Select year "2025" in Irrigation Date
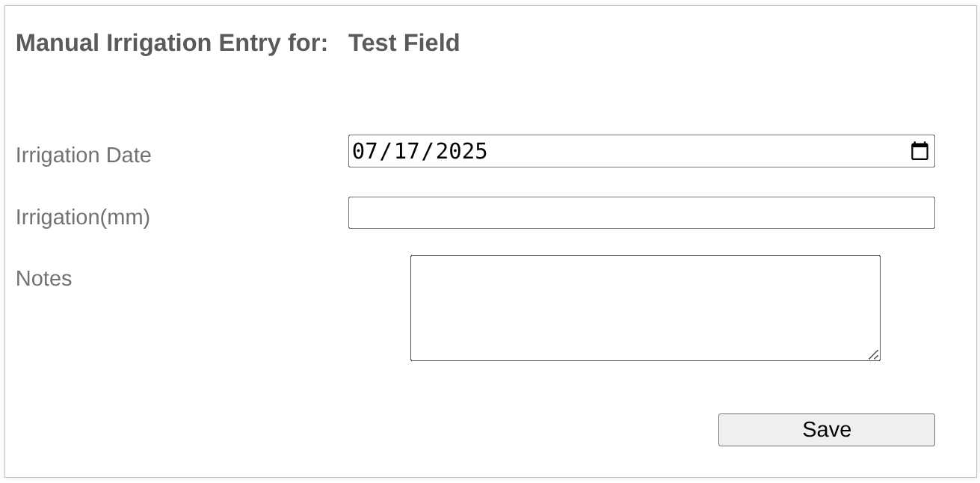 coord(461,151)
